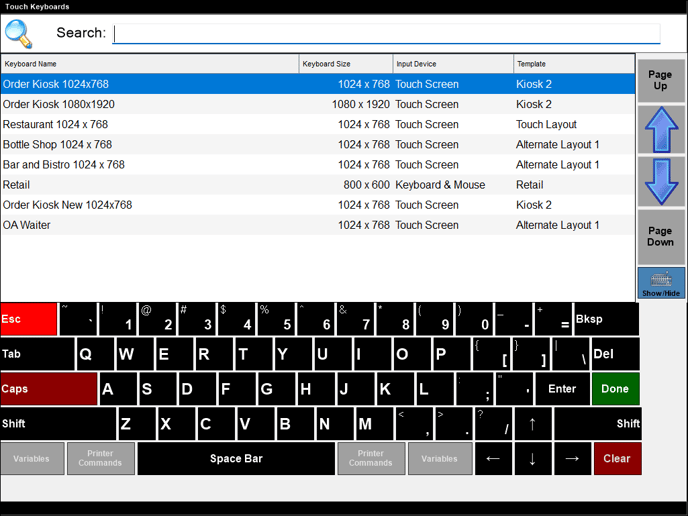Sort list by Keyboard Name column header
Viewport: 688px width, 516px height.
tap(150, 64)
